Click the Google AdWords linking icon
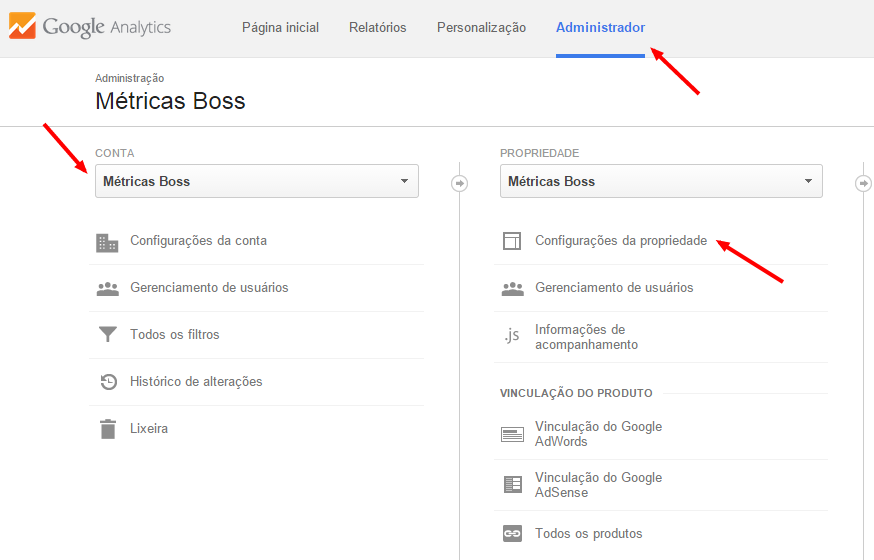Screen dimensions: 874x560 point(512,434)
